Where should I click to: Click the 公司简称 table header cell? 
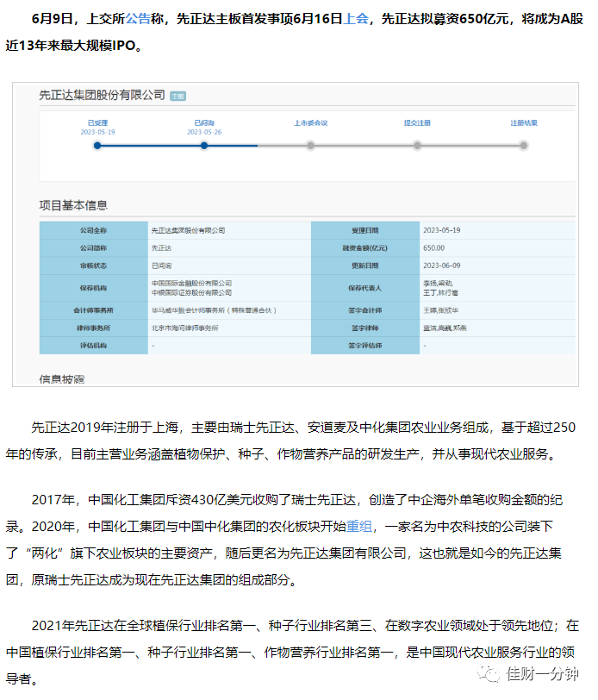pos(94,247)
